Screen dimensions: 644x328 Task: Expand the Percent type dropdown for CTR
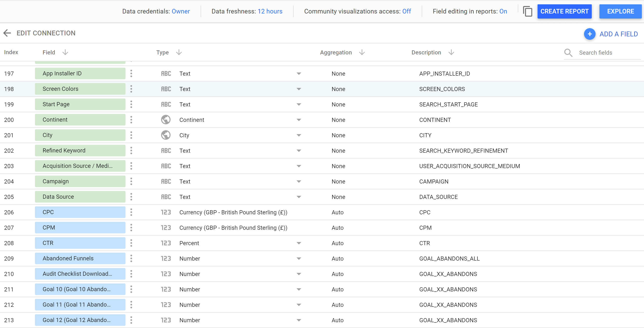click(299, 243)
